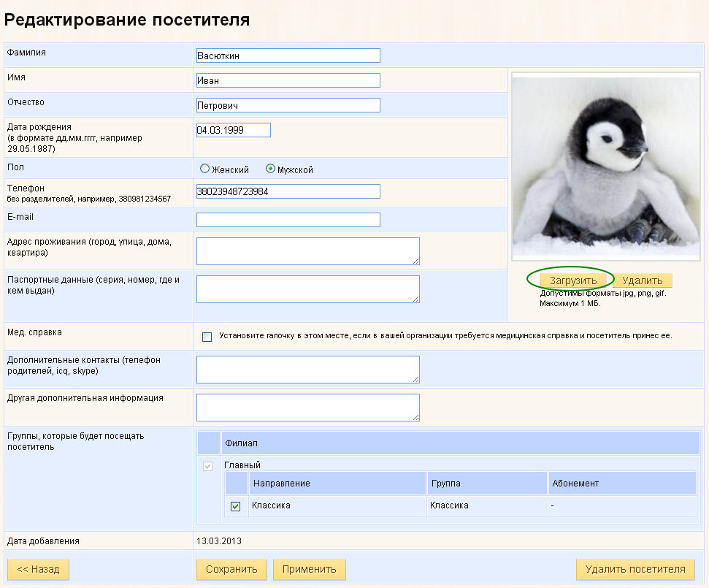The width and height of the screenshot is (709, 588).
Task: Enable the Мед. справка checkbox
Action: pyautogui.click(x=207, y=337)
